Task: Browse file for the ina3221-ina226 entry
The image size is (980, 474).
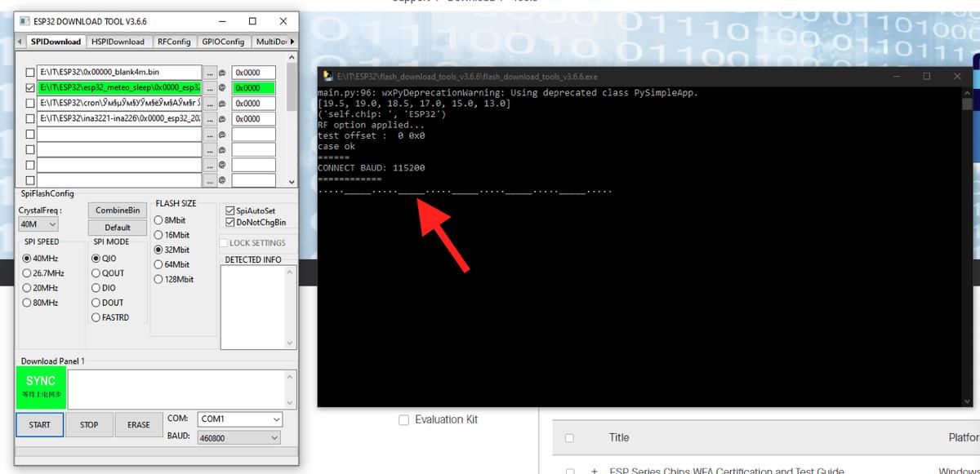Action: click(x=211, y=118)
